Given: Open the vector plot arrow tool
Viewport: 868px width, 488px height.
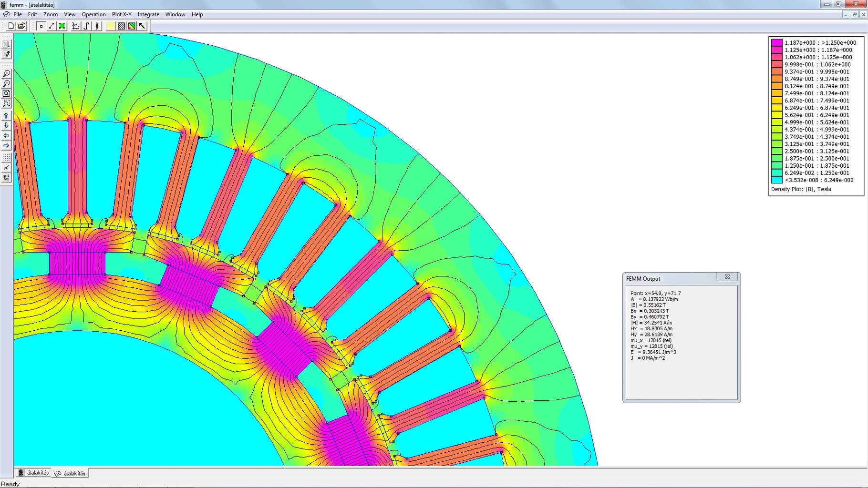Looking at the screenshot, I should point(142,26).
